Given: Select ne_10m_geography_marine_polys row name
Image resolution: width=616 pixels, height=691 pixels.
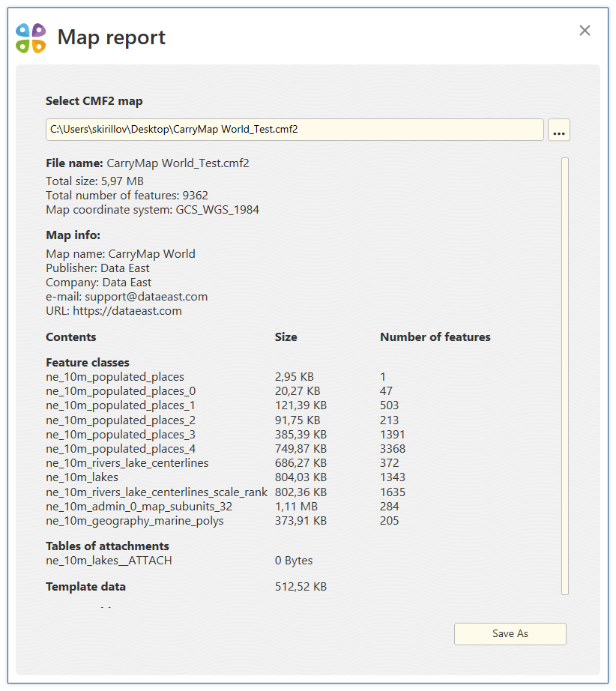Looking at the screenshot, I should tap(135, 521).
